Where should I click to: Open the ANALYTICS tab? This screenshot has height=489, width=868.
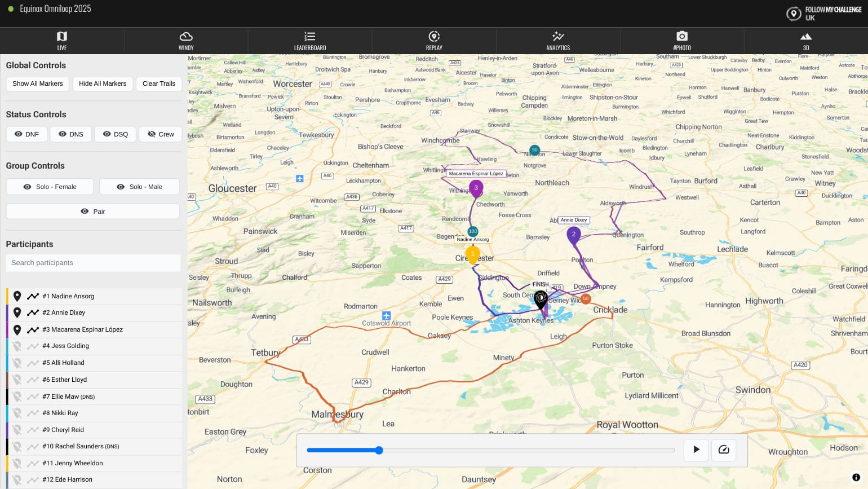[558, 41]
